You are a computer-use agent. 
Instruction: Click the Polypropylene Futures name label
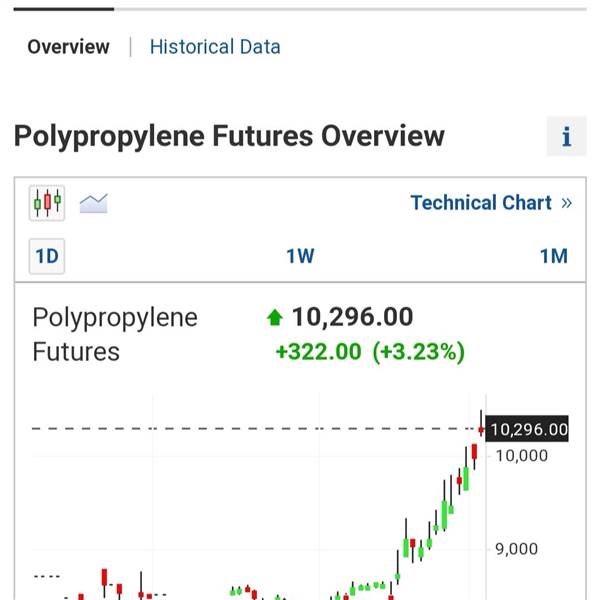click(115, 334)
